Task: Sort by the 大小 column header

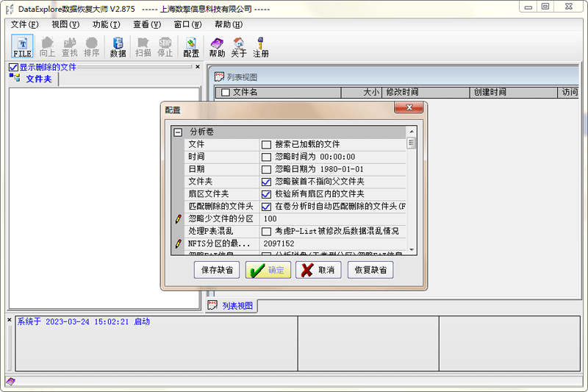Action: coord(362,92)
